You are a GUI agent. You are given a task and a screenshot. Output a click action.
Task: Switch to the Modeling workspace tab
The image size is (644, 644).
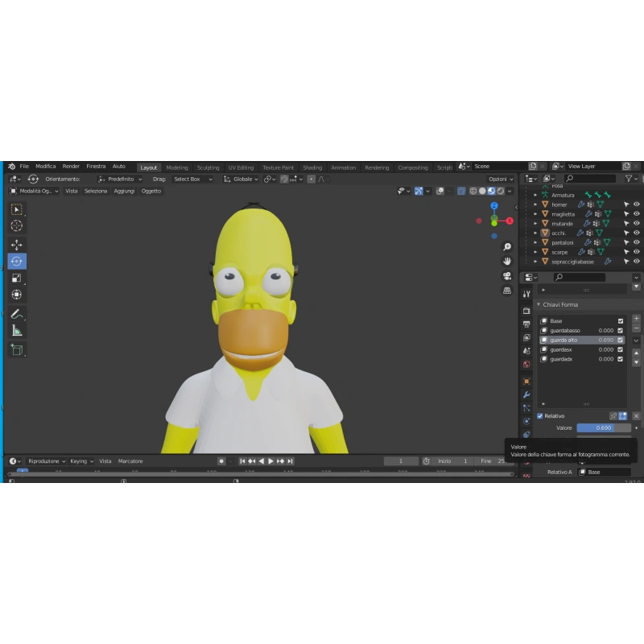coord(177,167)
